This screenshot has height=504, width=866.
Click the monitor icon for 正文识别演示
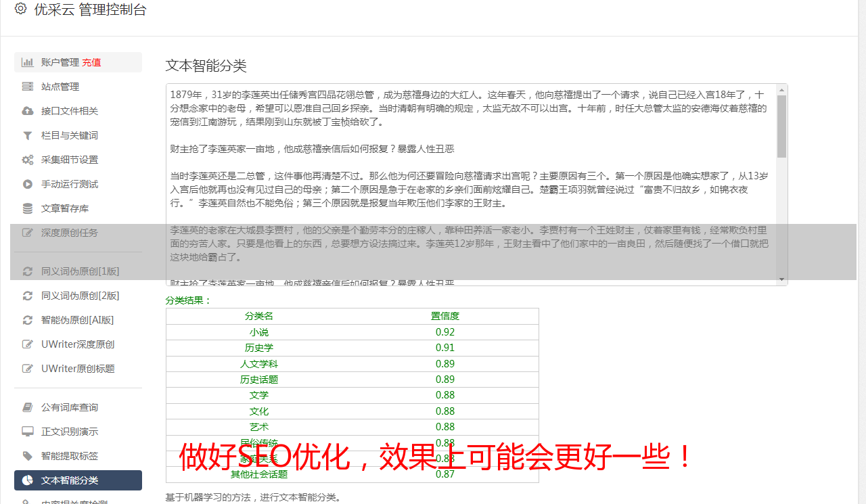tap(28, 432)
